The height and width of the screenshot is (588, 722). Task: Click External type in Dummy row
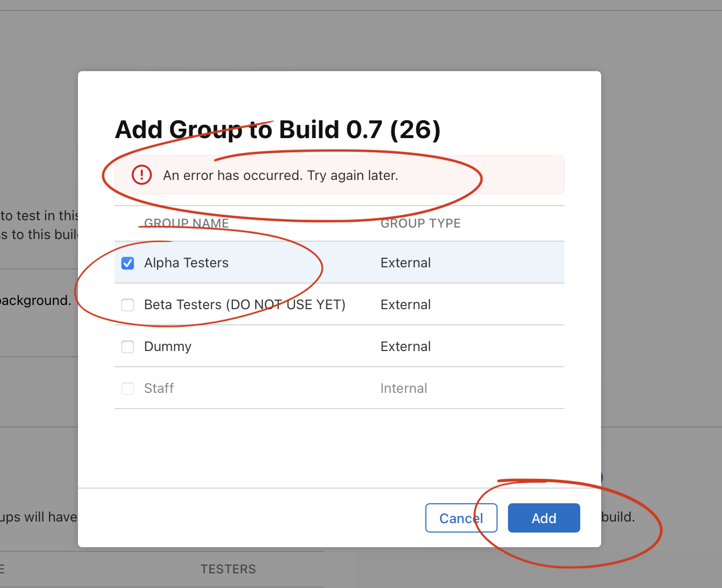click(x=405, y=346)
